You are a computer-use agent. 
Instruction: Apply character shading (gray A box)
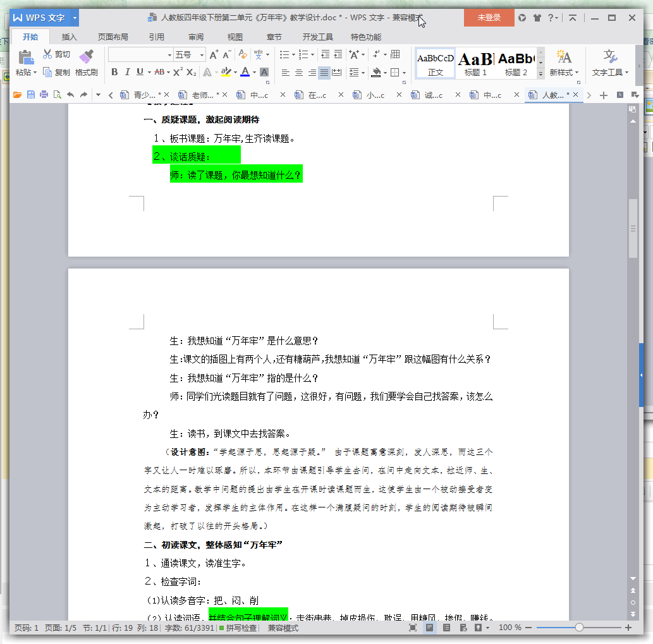click(x=264, y=72)
